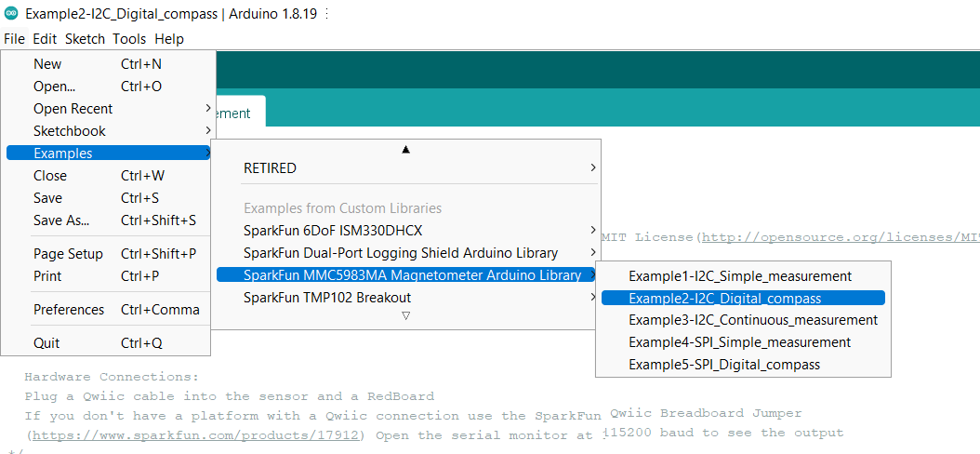Select SparkFun MMC5983MA Magnetometer Arduino Library

[x=407, y=275]
